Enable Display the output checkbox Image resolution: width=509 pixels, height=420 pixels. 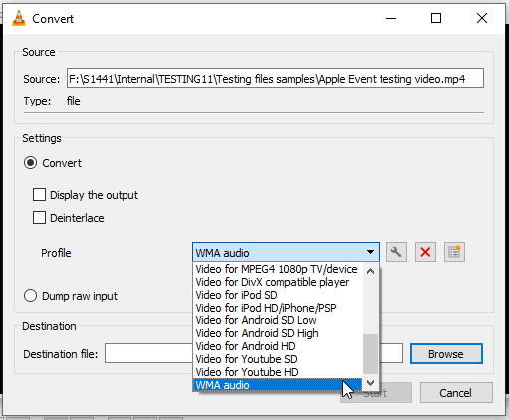pyautogui.click(x=39, y=195)
